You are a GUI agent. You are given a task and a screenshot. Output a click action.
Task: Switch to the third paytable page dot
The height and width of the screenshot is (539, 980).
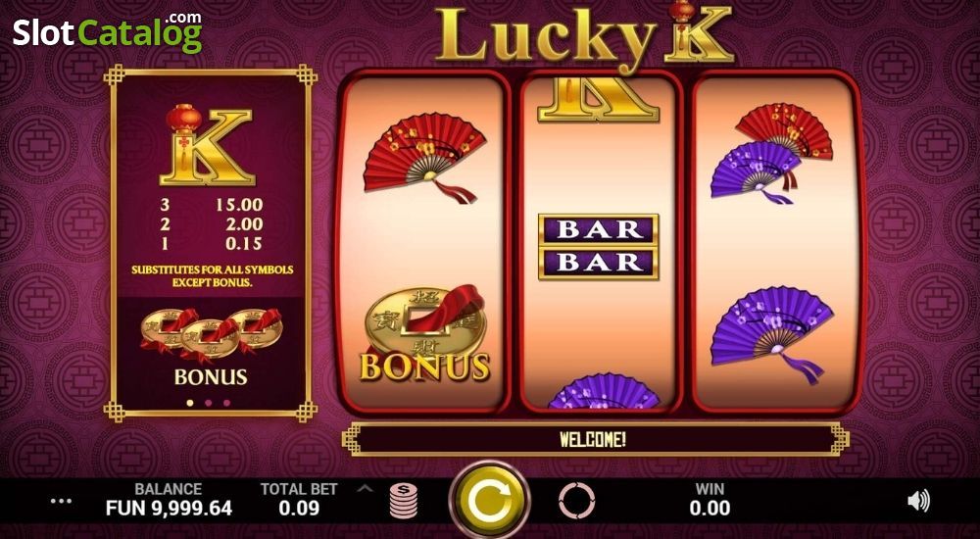(226, 403)
